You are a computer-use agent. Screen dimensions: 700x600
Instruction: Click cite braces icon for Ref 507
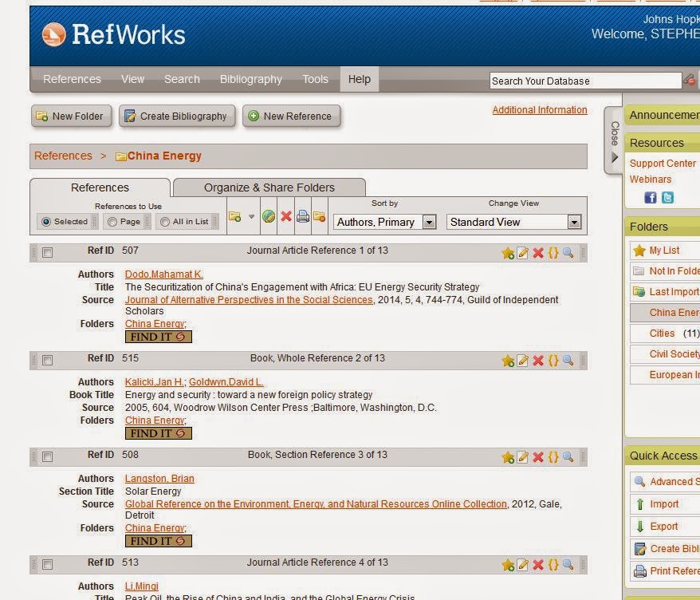553,252
